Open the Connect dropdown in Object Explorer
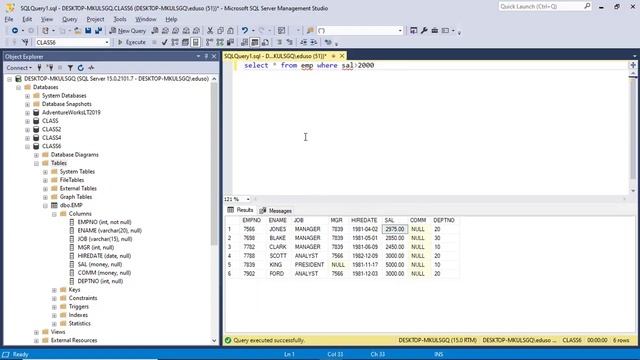This screenshot has width=640, height=360. click(x=19, y=68)
